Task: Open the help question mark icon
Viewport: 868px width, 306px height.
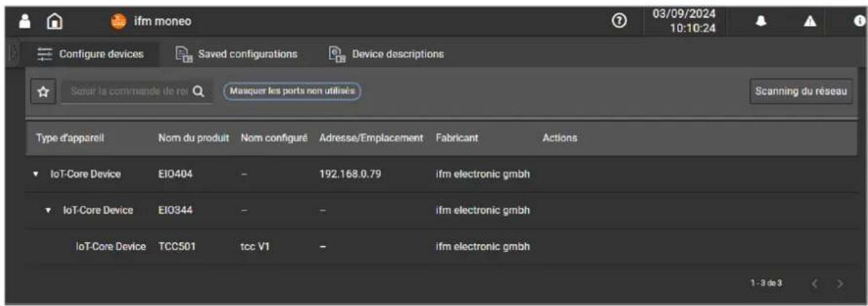Action: (620, 21)
